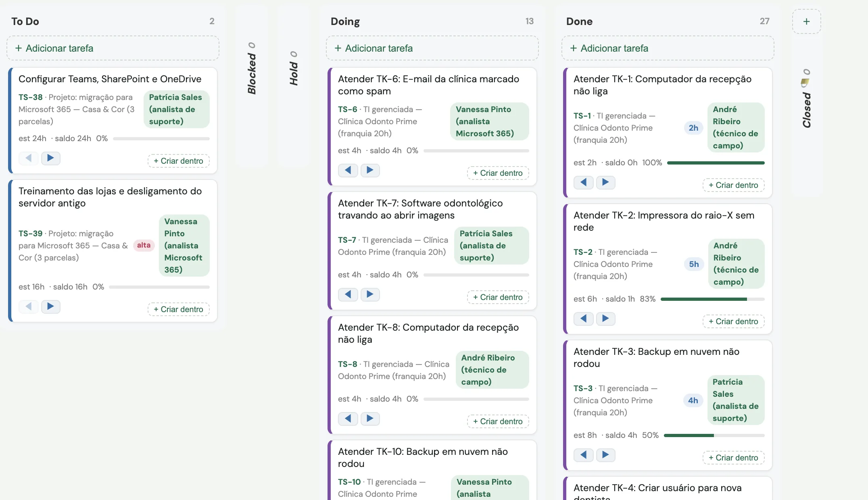Open the TS-39 task ID link
The width and height of the screenshot is (868, 500).
coord(31,233)
